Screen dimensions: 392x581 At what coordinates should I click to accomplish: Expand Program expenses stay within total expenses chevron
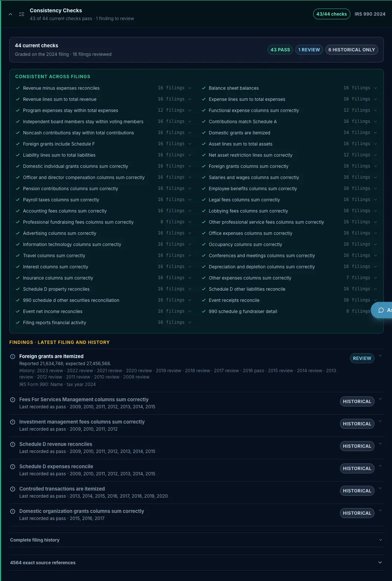click(190, 111)
